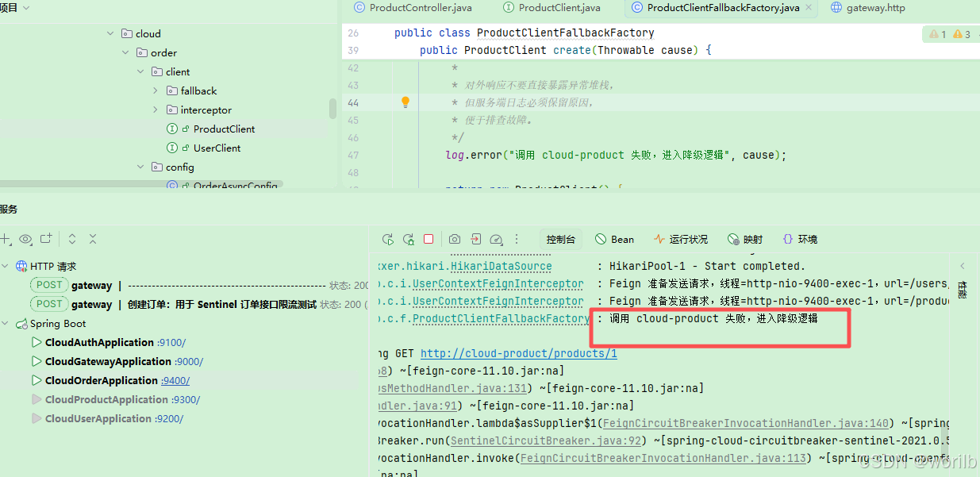This screenshot has height=477, width=980.
Task: Open the :9100/ port link
Action: tap(171, 343)
